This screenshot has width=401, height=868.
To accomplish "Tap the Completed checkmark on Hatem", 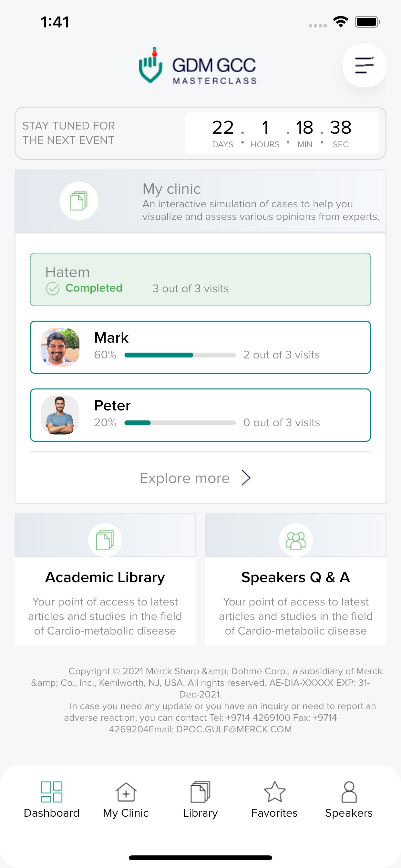I will (53, 289).
